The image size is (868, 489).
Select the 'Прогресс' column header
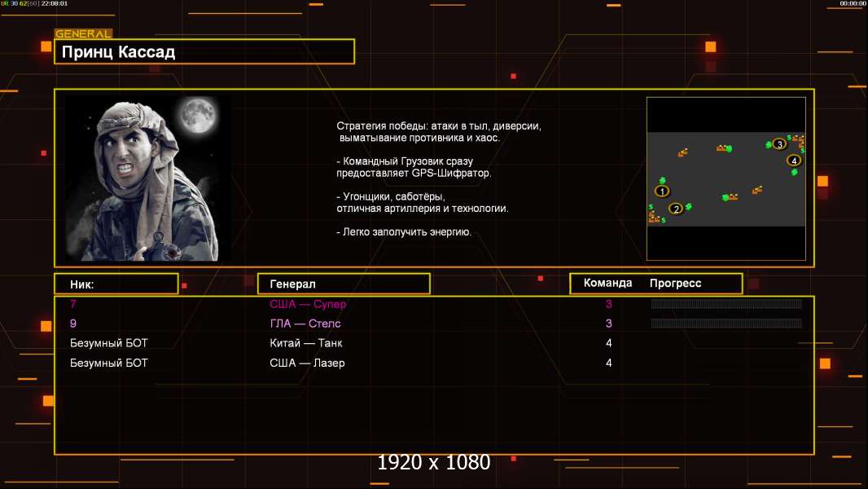click(x=675, y=283)
